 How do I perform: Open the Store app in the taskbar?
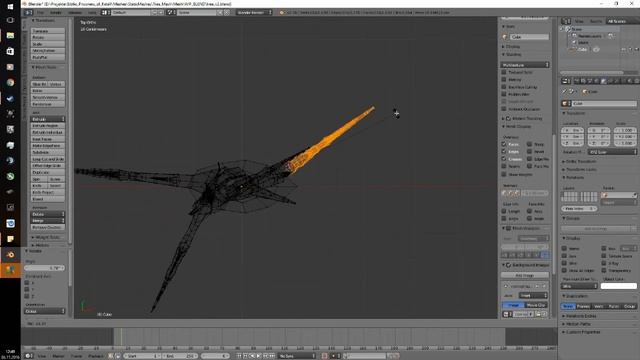tap(11, 51)
